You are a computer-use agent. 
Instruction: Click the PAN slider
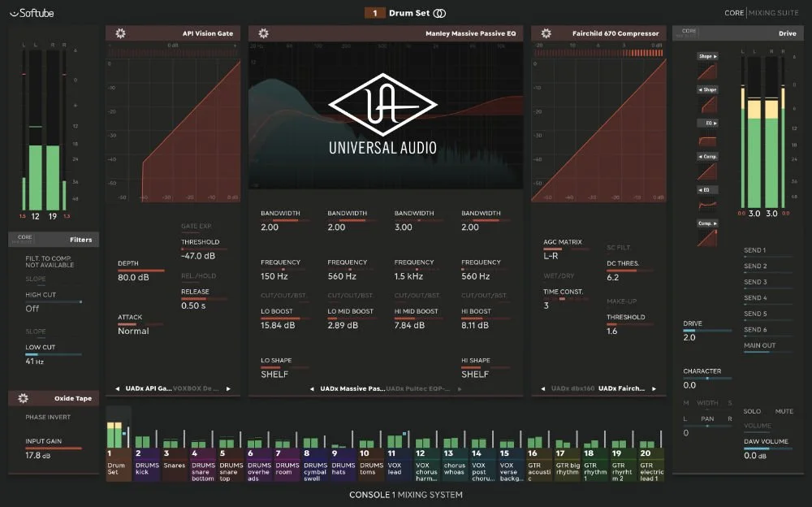pos(707,426)
